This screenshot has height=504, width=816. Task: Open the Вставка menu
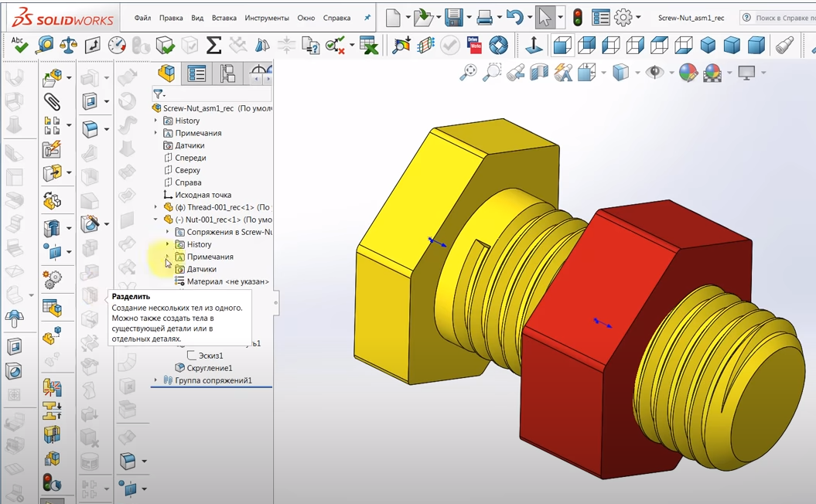(x=224, y=18)
